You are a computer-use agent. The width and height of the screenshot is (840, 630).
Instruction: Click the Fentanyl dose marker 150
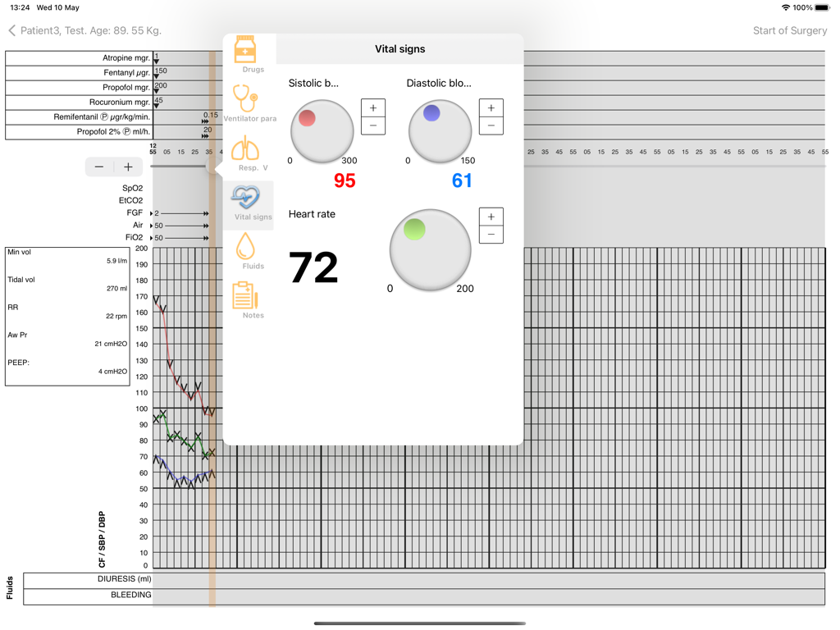160,73
